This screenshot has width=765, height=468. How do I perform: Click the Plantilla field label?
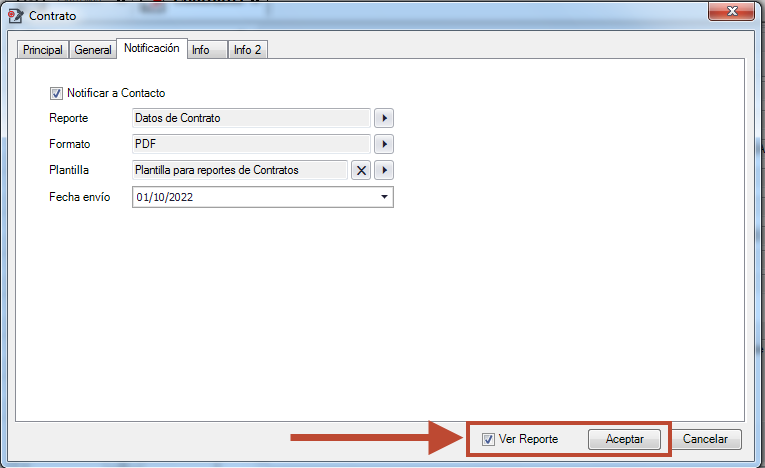[x=69, y=170]
